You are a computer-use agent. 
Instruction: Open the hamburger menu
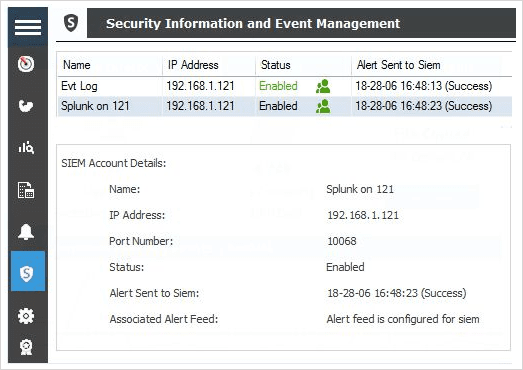pyautogui.click(x=28, y=27)
